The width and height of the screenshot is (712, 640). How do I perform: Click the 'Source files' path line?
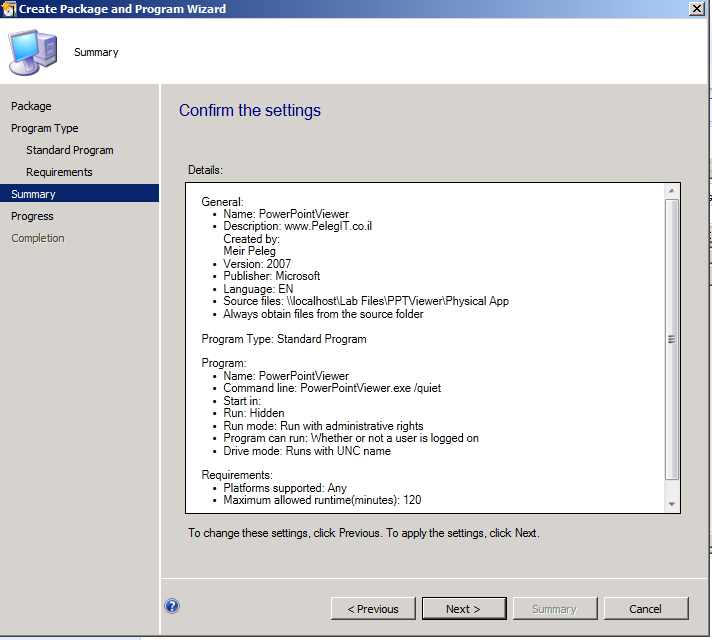pyautogui.click(x=366, y=301)
